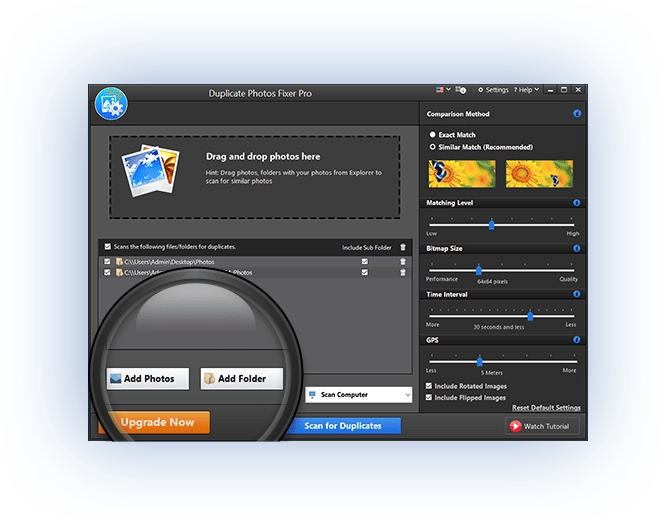The height and width of the screenshot is (523, 665).
Task: Minimize the application window
Action: [550, 90]
